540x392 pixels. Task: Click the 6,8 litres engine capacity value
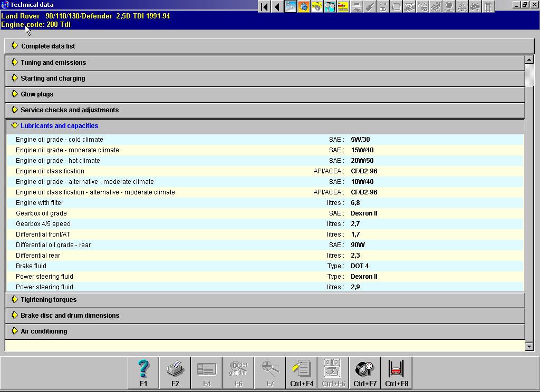coord(355,203)
